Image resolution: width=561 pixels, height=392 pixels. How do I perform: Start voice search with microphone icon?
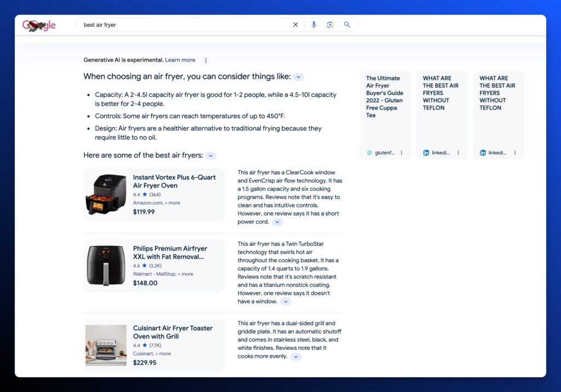[x=314, y=25]
